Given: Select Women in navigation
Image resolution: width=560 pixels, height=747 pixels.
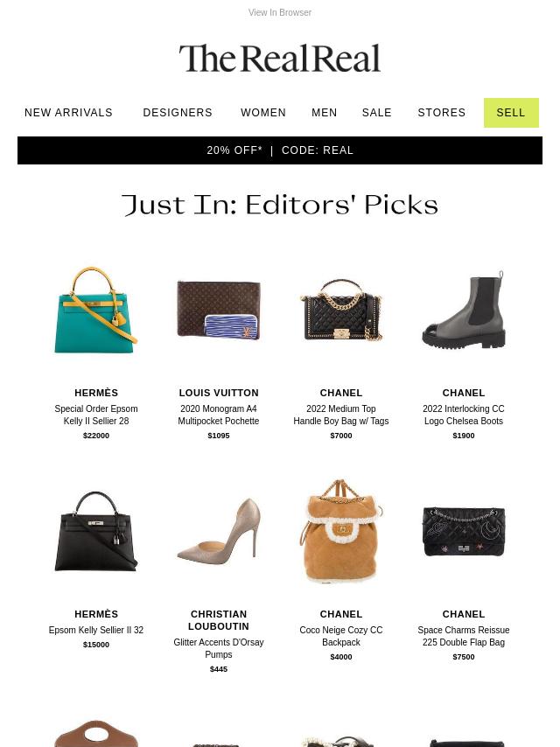Looking at the screenshot, I should (263, 113).
